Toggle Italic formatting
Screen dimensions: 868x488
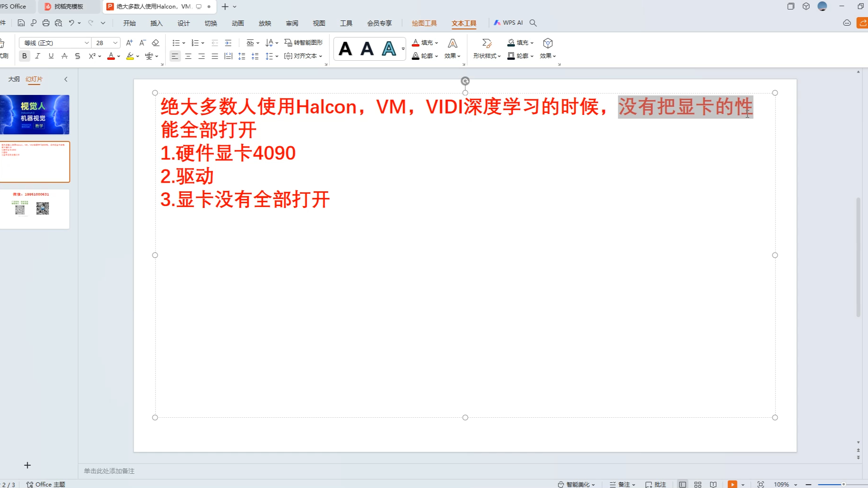click(x=38, y=56)
